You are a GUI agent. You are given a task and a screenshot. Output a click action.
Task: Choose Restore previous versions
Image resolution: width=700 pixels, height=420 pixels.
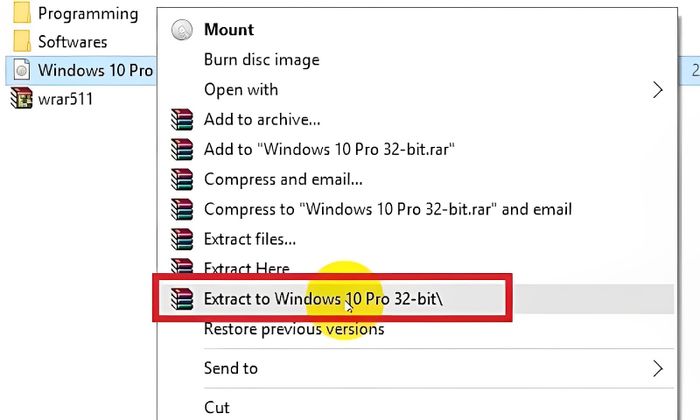[294, 329]
